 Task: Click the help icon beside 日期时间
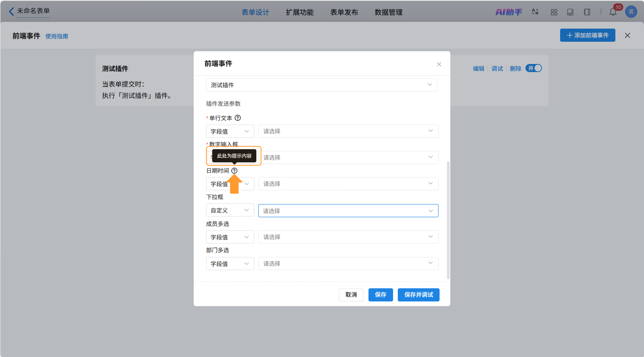pyautogui.click(x=234, y=171)
